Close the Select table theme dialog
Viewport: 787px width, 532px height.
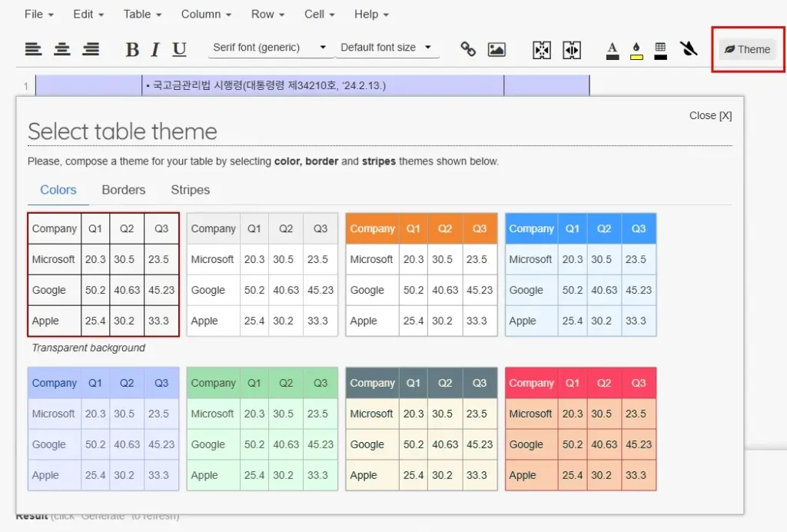709,115
